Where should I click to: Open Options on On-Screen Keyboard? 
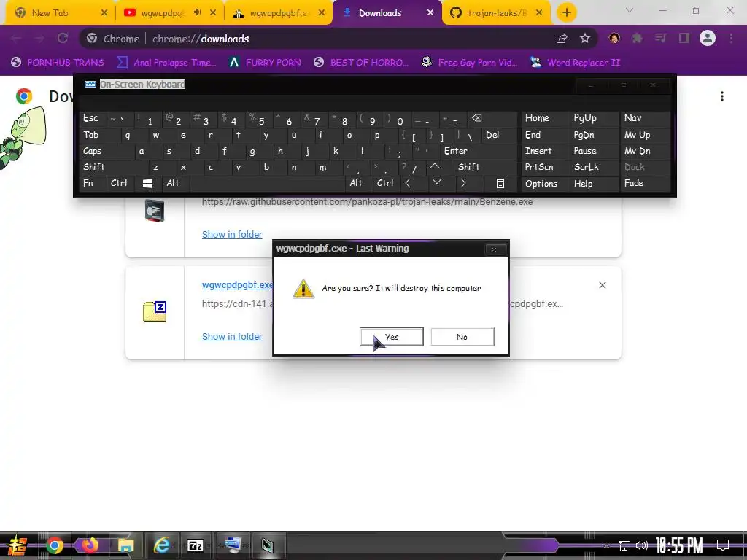(x=544, y=183)
